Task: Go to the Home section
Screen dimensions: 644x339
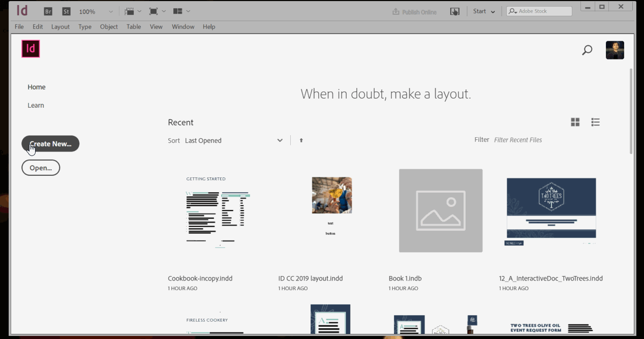Action: point(37,87)
